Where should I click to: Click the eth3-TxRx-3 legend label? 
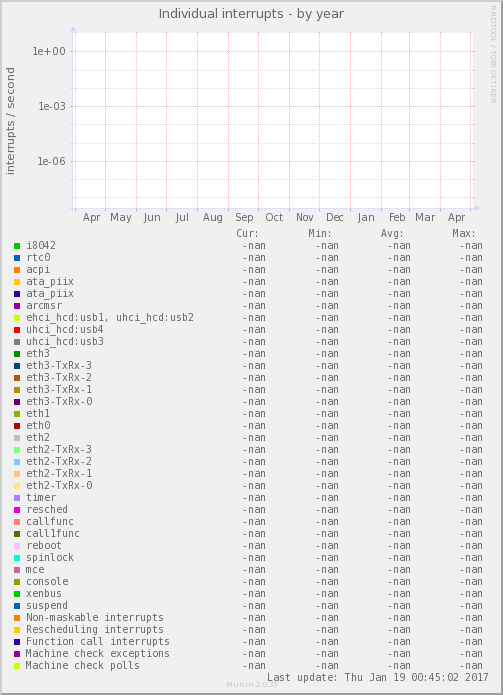59,366
